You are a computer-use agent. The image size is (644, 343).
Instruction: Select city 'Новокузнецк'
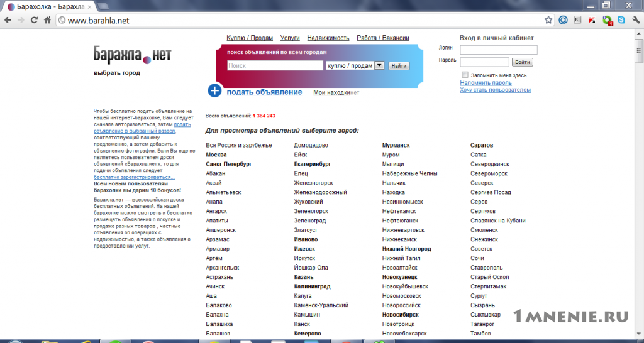(399, 277)
